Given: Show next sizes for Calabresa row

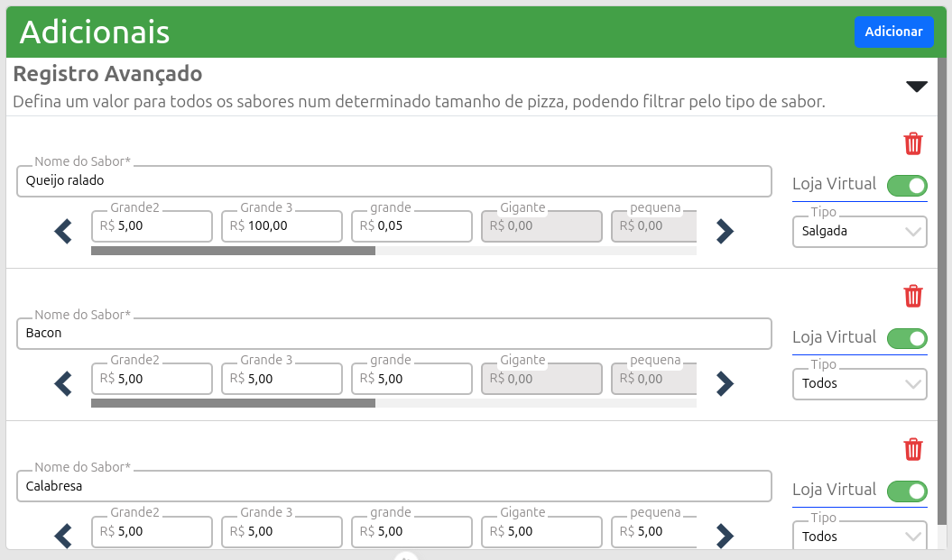Looking at the screenshot, I should point(725,537).
